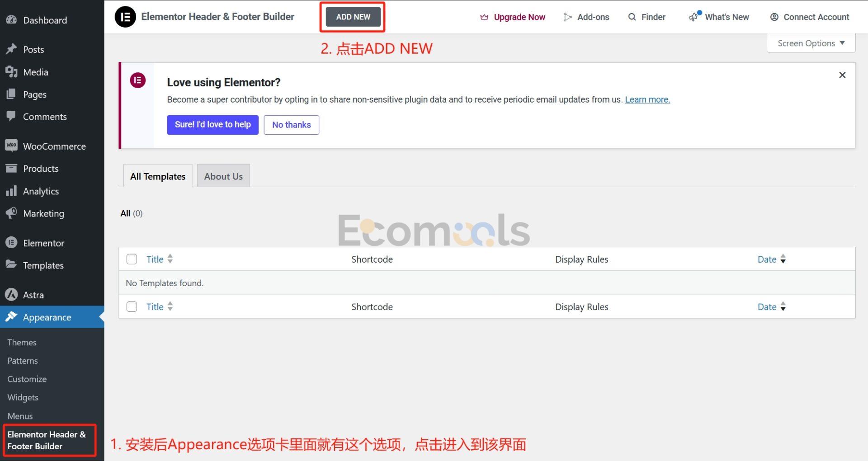Sort by Title arrows in table header
The image size is (868, 461).
tap(170, 259)
